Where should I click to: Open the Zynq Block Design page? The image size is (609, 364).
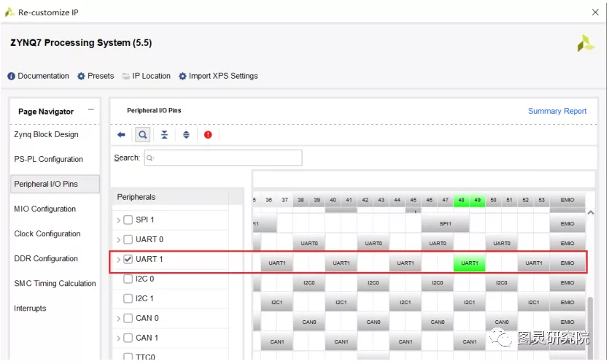tap(46, 134)
